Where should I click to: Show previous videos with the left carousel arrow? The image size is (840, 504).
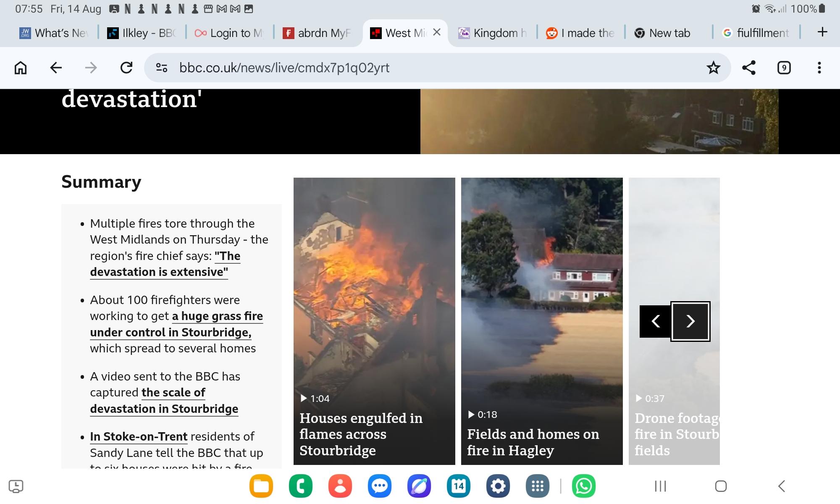pos(655,321)
